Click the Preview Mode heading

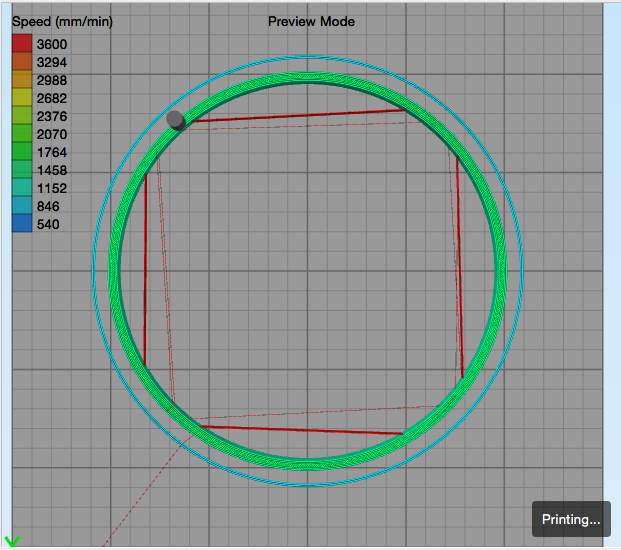(311, 21)
